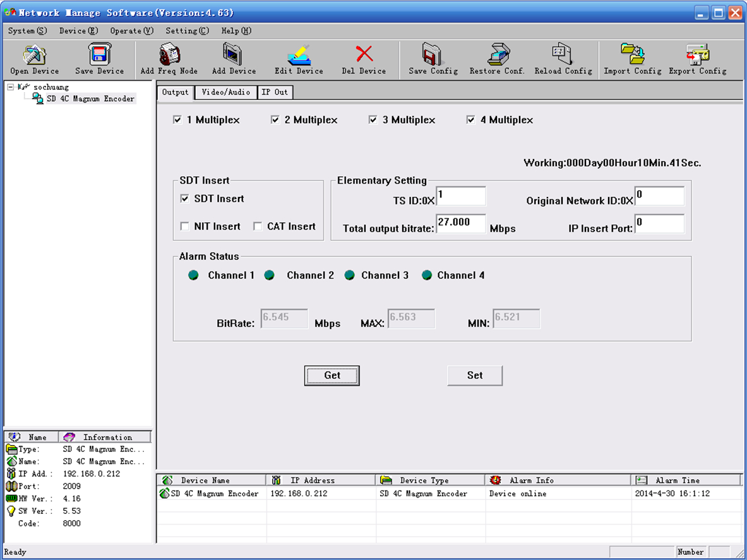Click the 2014-4-30 16:1:12 alarm time cell
Viewport: 747px width, 560px height.
tap(672, 493)
